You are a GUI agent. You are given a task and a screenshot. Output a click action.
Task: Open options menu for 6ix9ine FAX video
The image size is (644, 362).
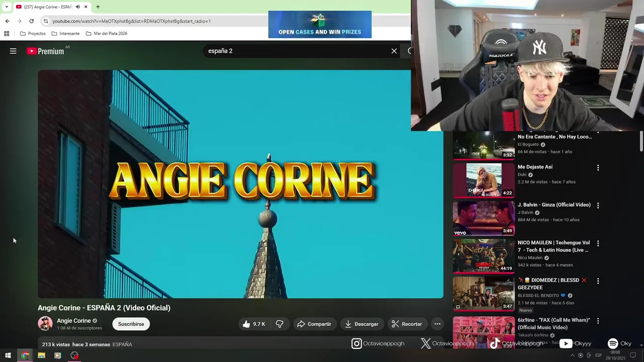point(598,321)
